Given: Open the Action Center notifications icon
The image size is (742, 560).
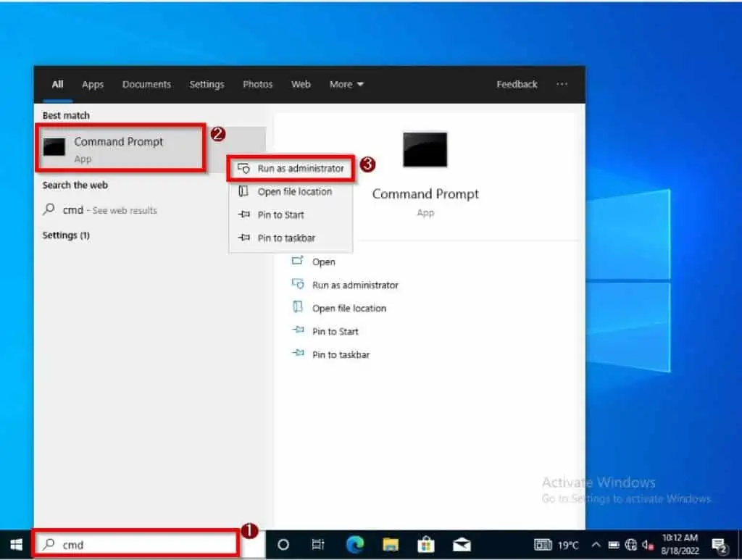Looking at the screenshot, I should tap(720, 546).
